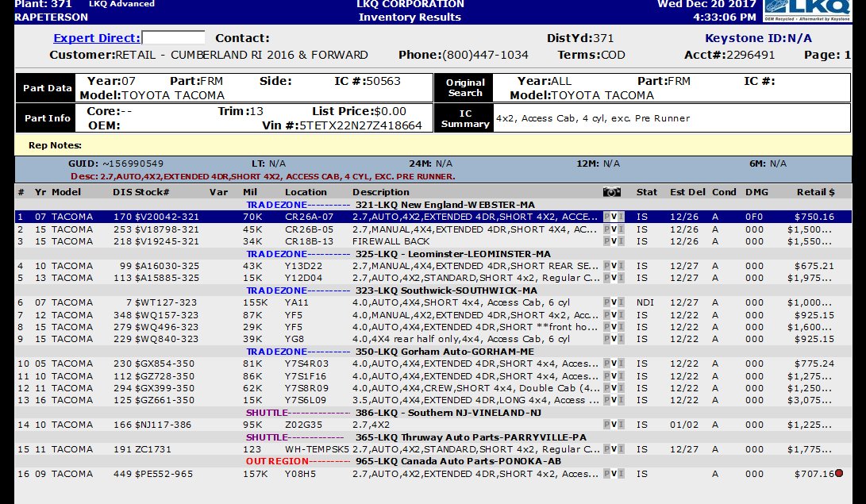Sort by the Retail $ column header
Screen dimensions: 866x504
[816, 192]
